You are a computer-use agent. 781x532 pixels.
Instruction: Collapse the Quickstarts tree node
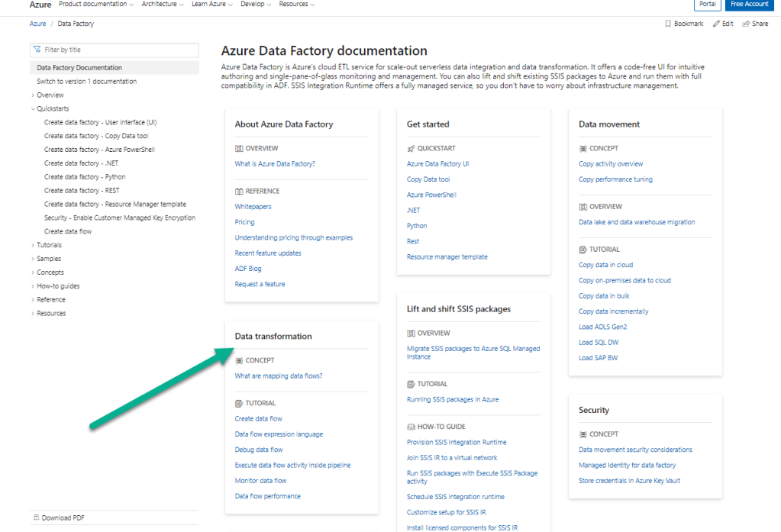[x=33, y=109]
